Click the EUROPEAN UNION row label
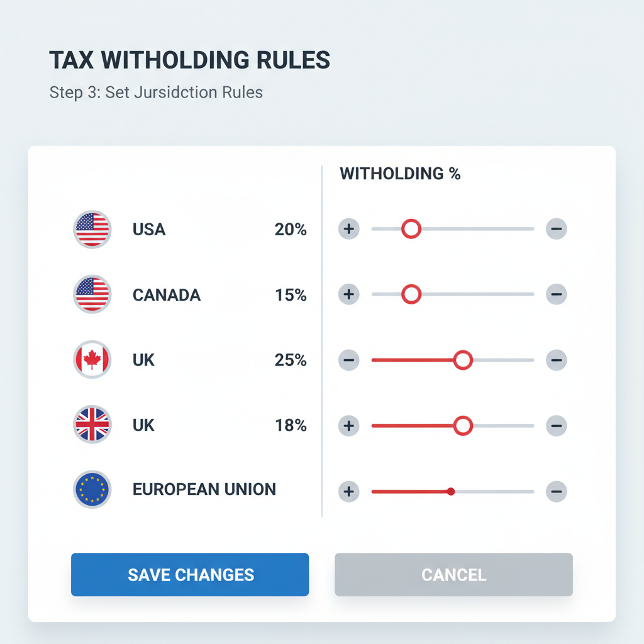The height and width of the screenshot is (644, 644). 204,490
